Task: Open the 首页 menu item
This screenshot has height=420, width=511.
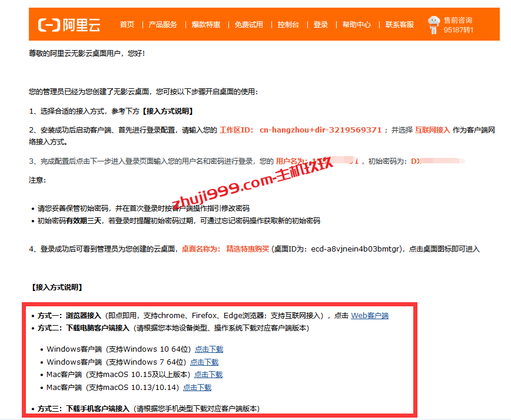Action: coord(127,25)
